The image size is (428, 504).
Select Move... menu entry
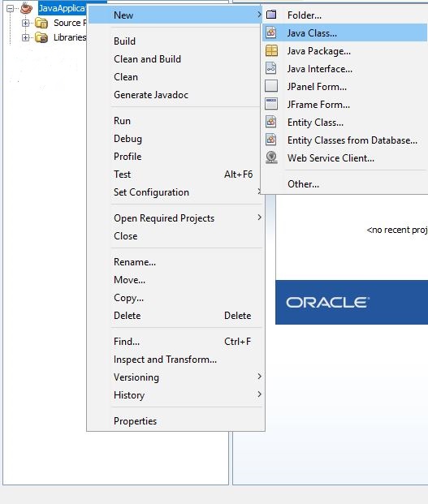tap(175, 280)
